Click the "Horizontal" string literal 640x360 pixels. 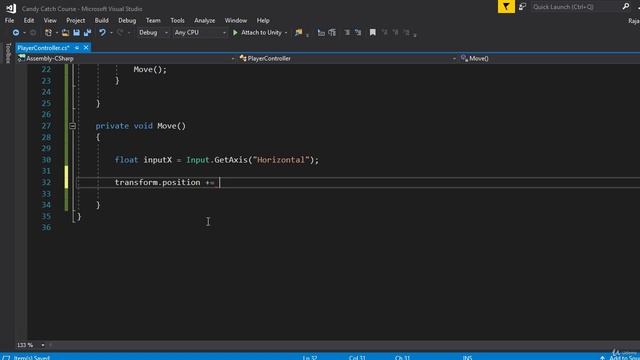pyautogui.click(x=281, y=160)
